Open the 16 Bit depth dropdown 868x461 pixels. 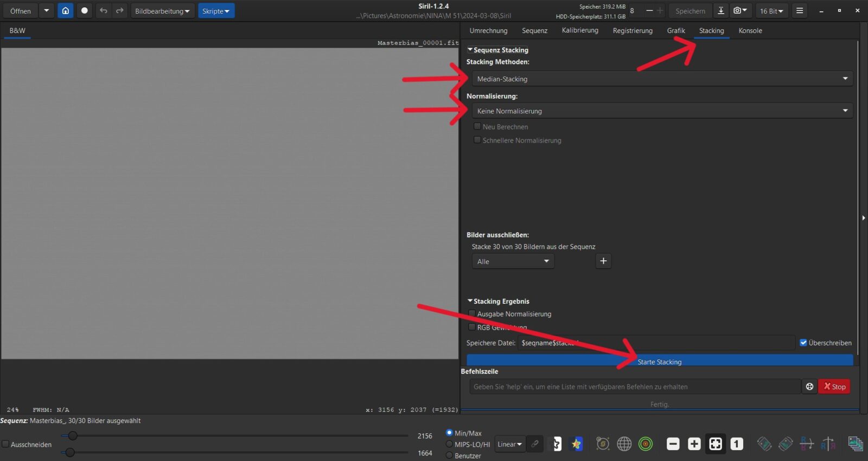coord(771,10)
